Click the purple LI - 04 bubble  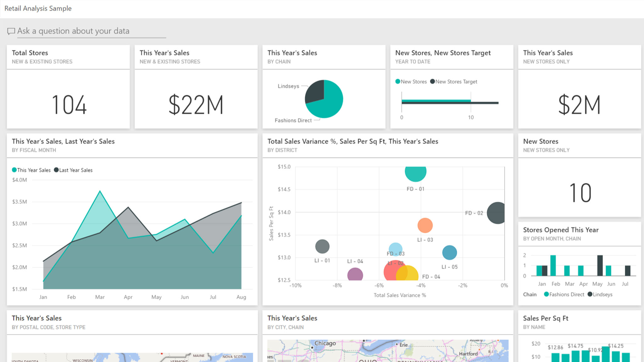355,275
